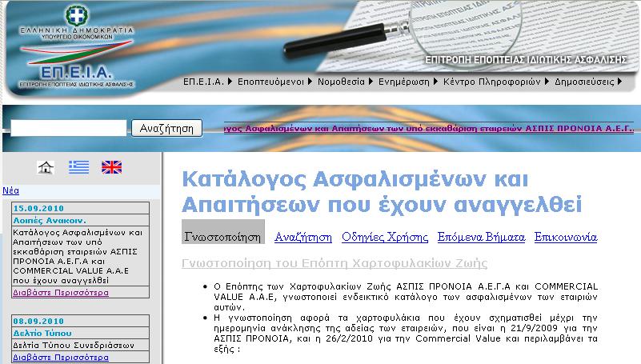Expand arrow next to Νομοθεσία
The width and height of the screenshot is (641, 364).
click(371, 82)
